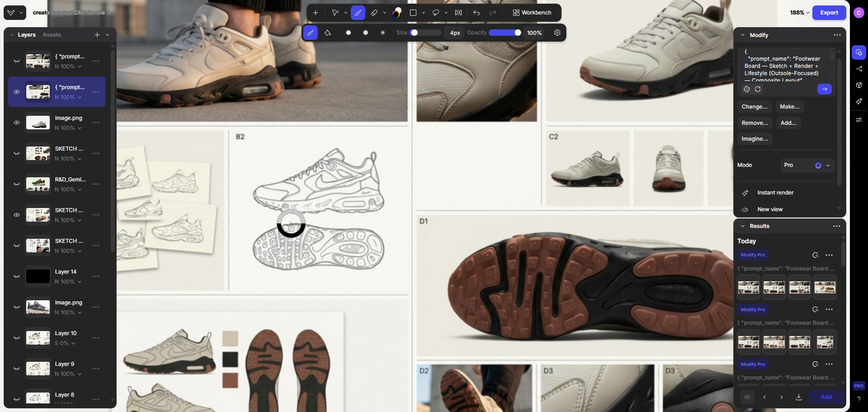
Task: Click the Remove... suggestion chip
Action: tap(755, 123)
